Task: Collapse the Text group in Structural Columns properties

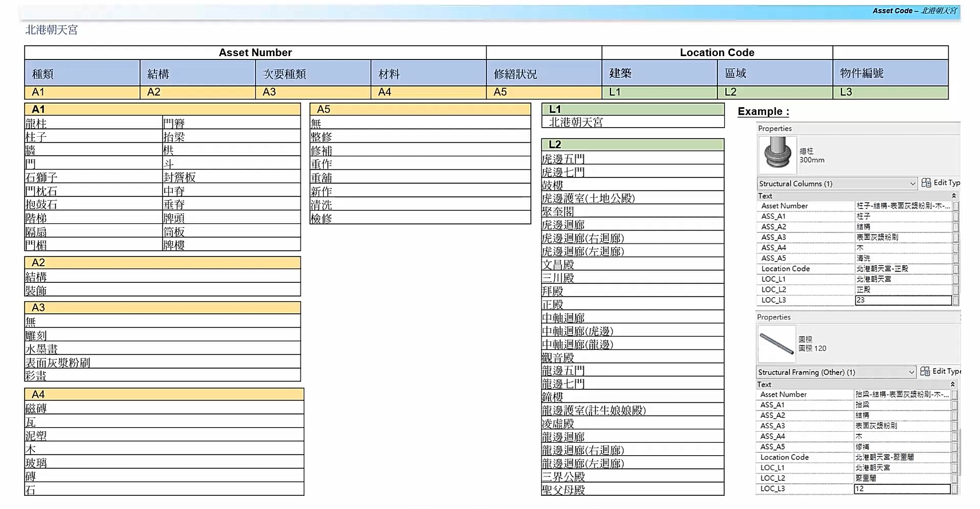Action: 954,196
